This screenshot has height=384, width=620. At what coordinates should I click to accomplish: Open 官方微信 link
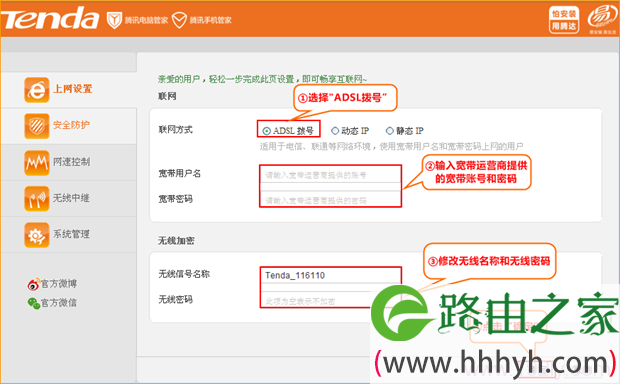59,303
